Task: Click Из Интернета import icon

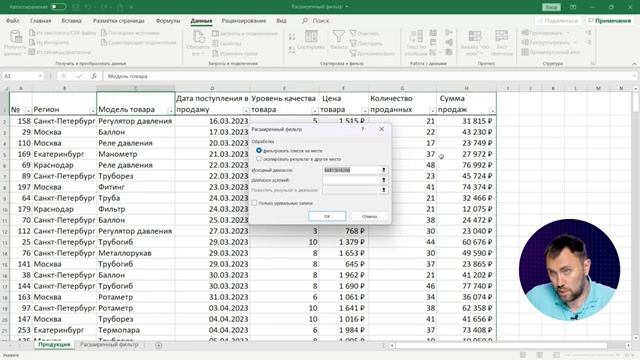Action: point(32,42)
